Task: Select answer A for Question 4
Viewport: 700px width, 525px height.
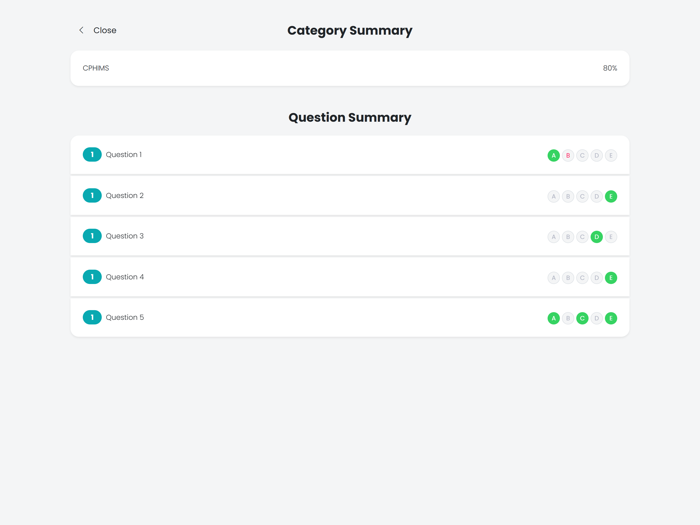Action: [554, 278]
